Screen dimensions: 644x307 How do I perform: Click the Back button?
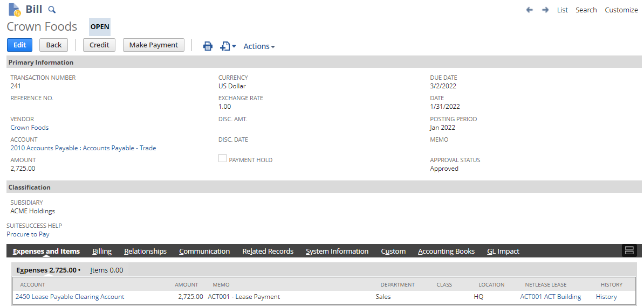[x=53, y=45]
